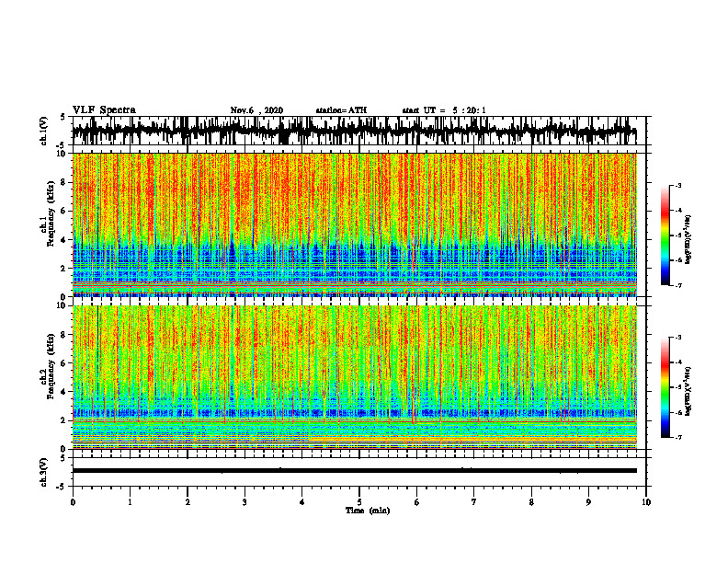Click the "8" kHz tick on ch.1 frequency axis
Viewport: 728px width, 563px height.
tap(64, 182)
